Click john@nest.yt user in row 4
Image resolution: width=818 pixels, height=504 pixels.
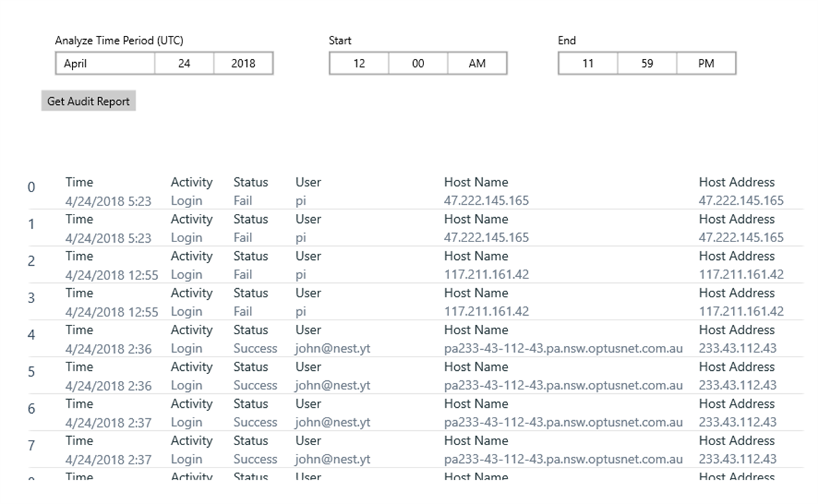click(x=332, y=348)
